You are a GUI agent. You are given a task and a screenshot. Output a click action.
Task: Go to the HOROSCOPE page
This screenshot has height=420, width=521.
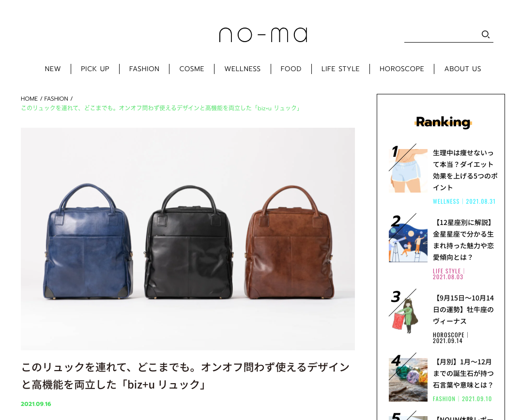tap(402, 69)
